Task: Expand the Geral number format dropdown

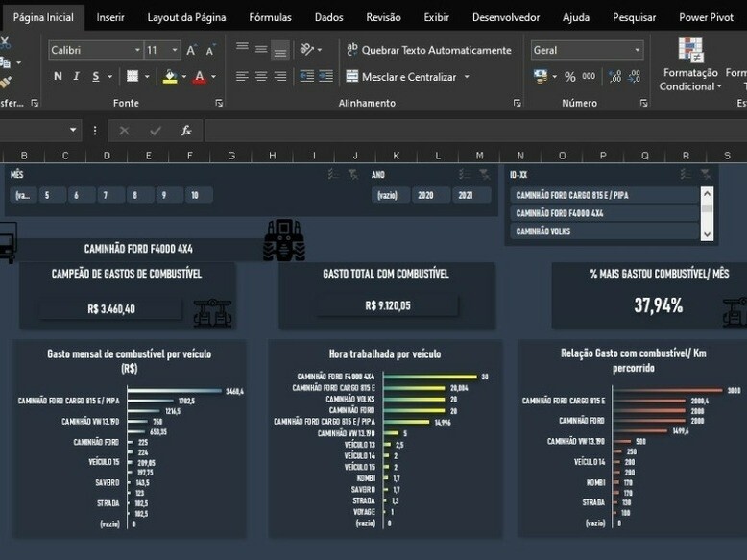Action: click(637, 50)
